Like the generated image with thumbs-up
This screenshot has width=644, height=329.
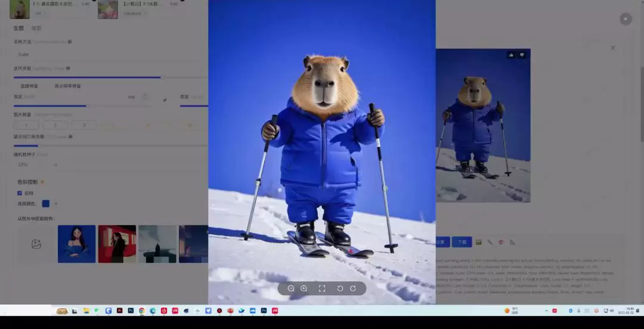click(x=511, y=55)
